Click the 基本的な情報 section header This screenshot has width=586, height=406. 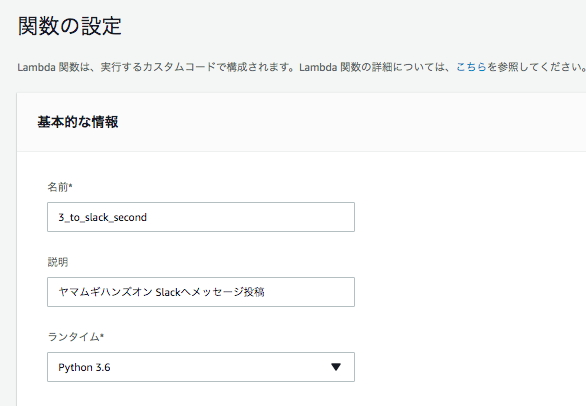tap(78, 122)
